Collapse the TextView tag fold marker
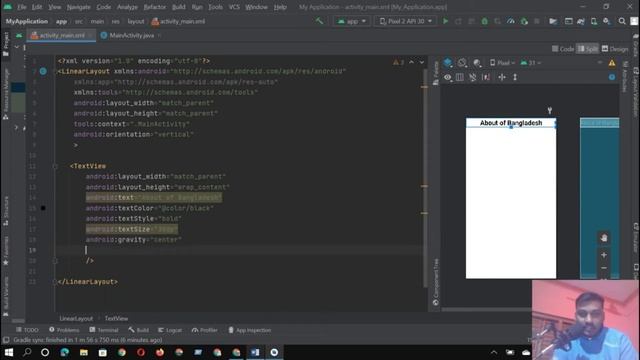 coord(55,166)
